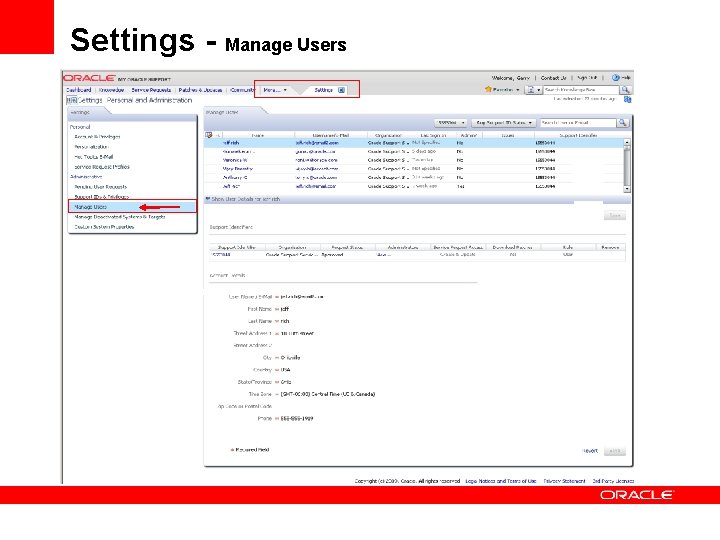Open the Community tab
This screenshot has height=540, width=720.
click(242, 90)
